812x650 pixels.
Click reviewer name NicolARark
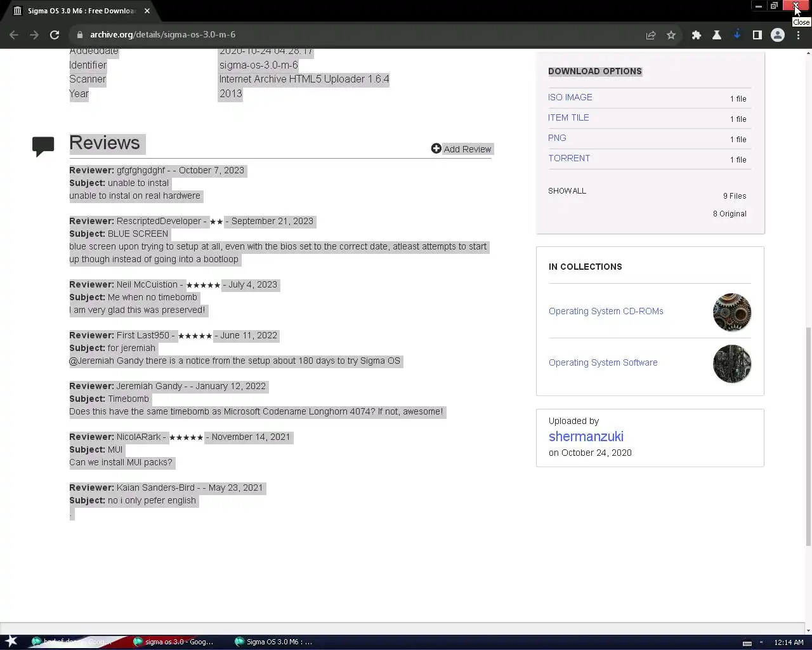click(139, 437)
